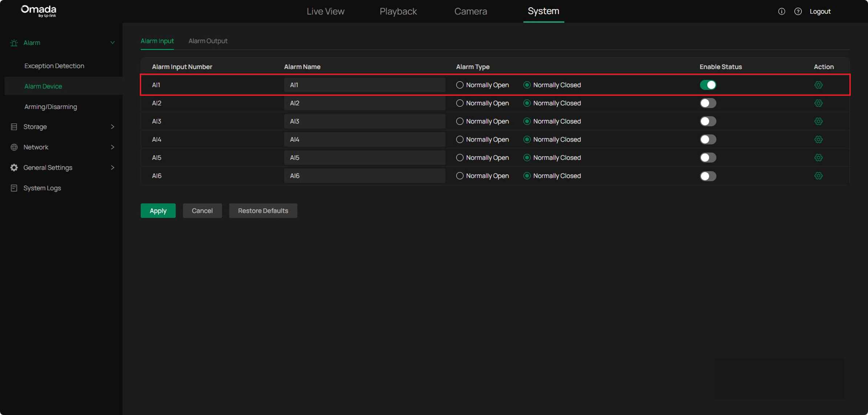
Task: Expand the Network chevron
Action: [x=113, y=147]
